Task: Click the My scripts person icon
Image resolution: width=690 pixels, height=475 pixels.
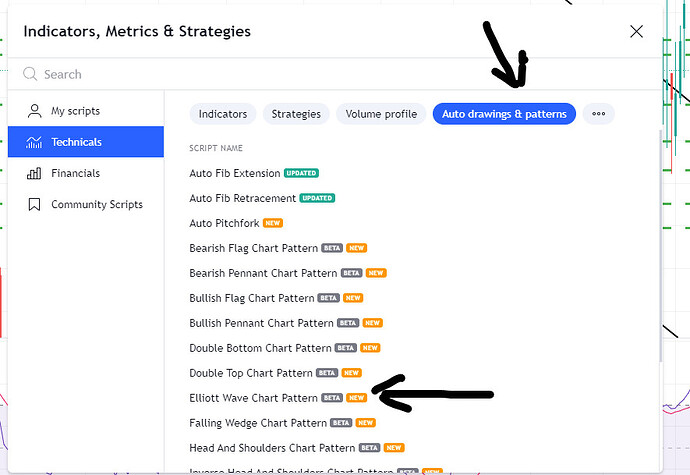Action: click(x=34, y=111)
